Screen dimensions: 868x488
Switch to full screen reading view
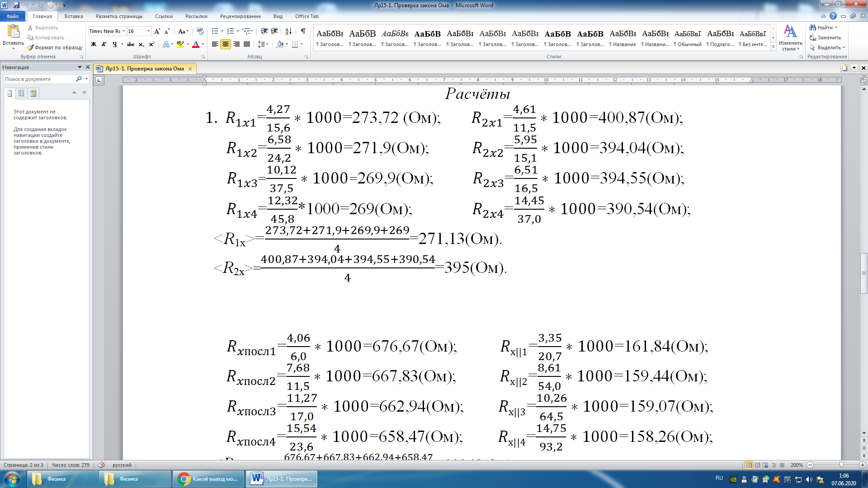click(x=757, y=465)
